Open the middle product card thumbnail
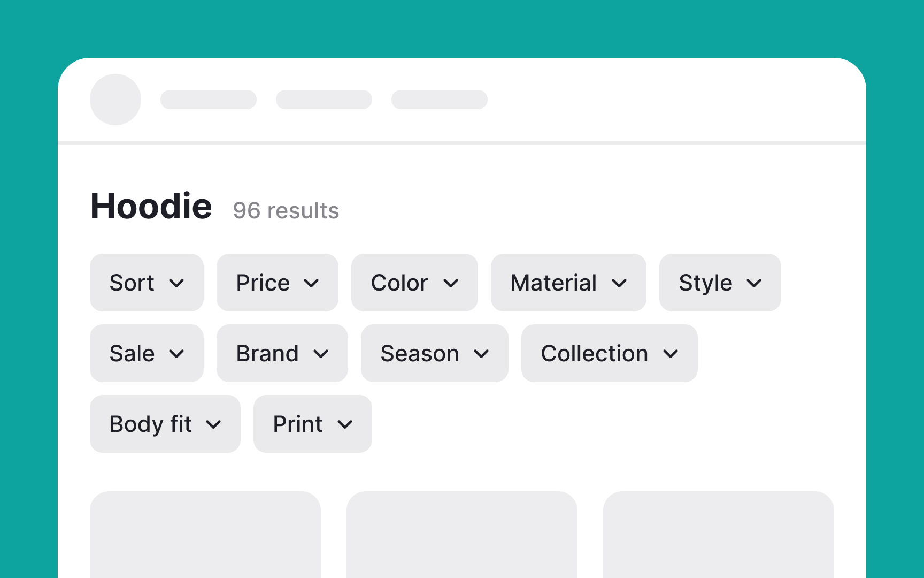Screen dimensions: 924x578 click(x=462, y=535)
